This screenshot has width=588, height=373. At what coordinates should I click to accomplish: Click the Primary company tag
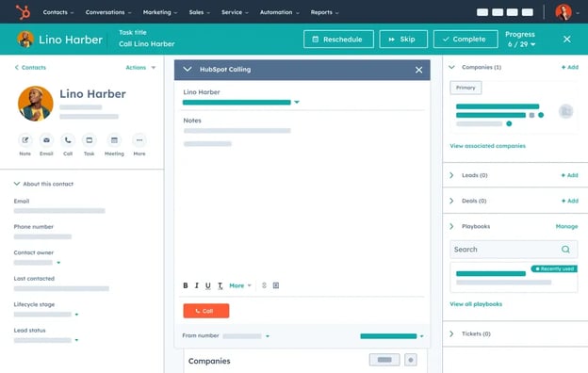pyautogui.click(x=465, y=88)
